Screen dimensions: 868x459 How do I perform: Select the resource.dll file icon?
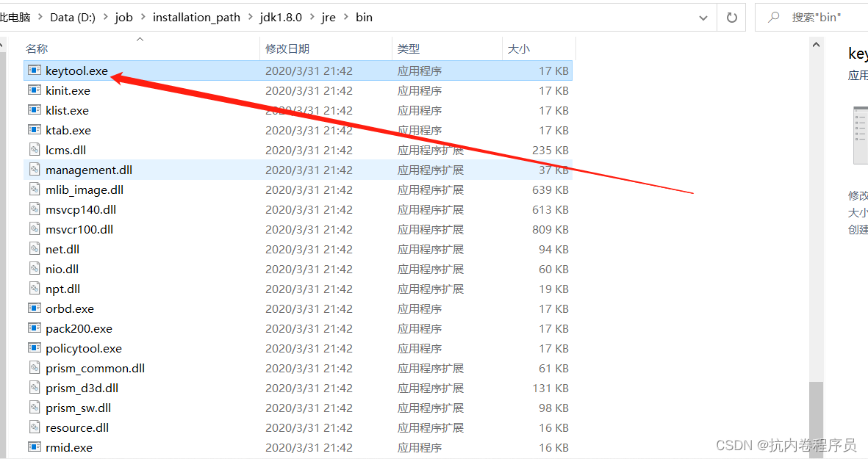(35, 428)
